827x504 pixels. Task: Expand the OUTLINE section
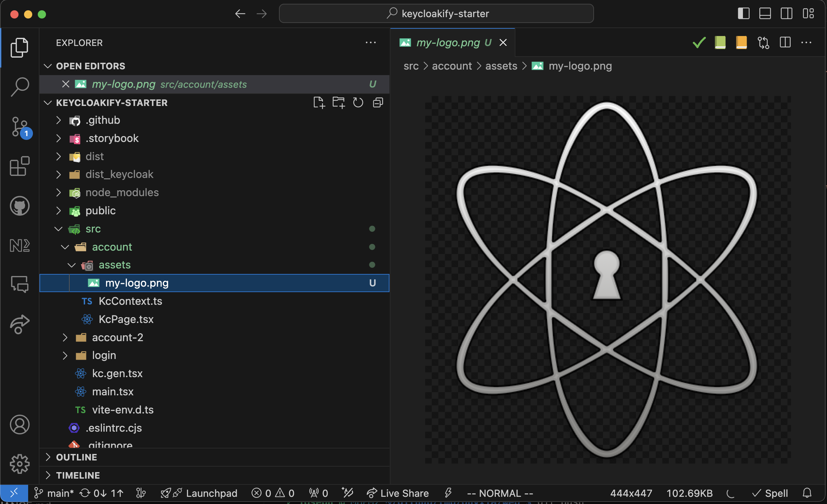point(77,457)
